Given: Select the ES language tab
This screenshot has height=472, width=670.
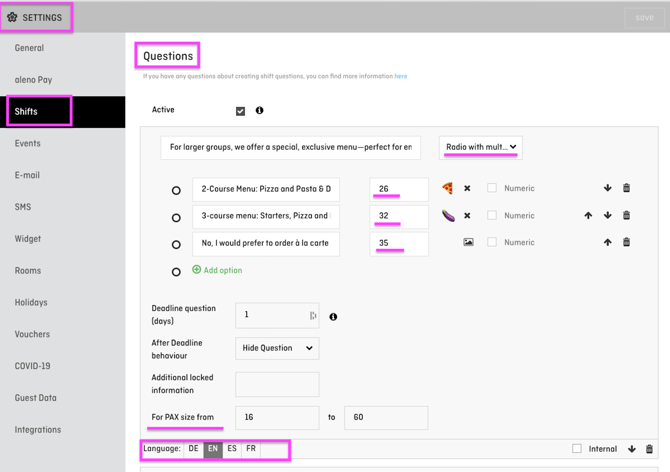Looking at the screenshot, I should [x=232, y=449].
